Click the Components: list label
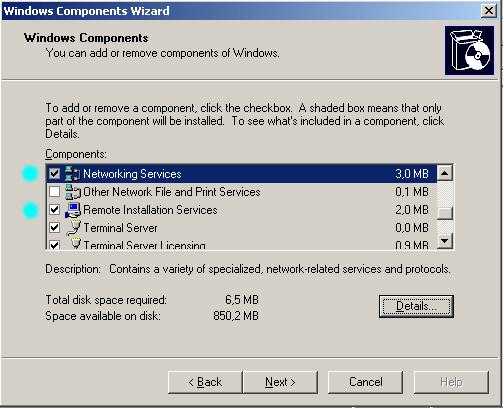503x408 pixels. click(x=76, y=154)
